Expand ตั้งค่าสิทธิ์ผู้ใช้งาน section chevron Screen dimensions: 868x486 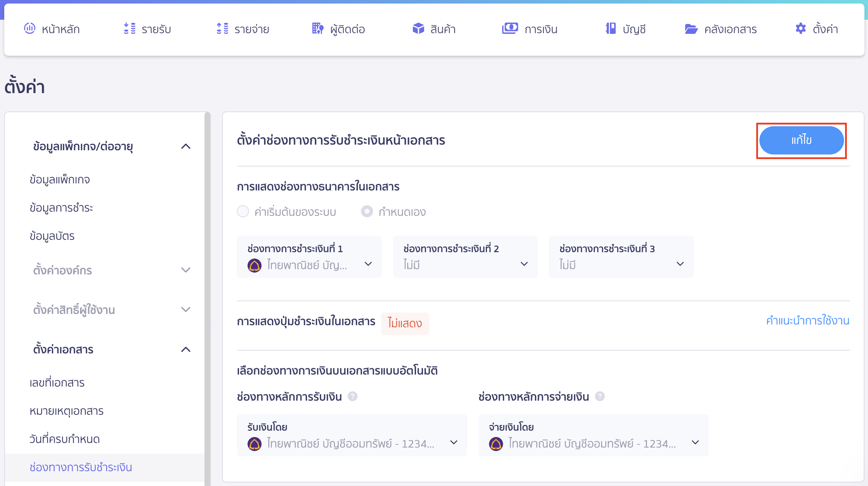point(186,310)
